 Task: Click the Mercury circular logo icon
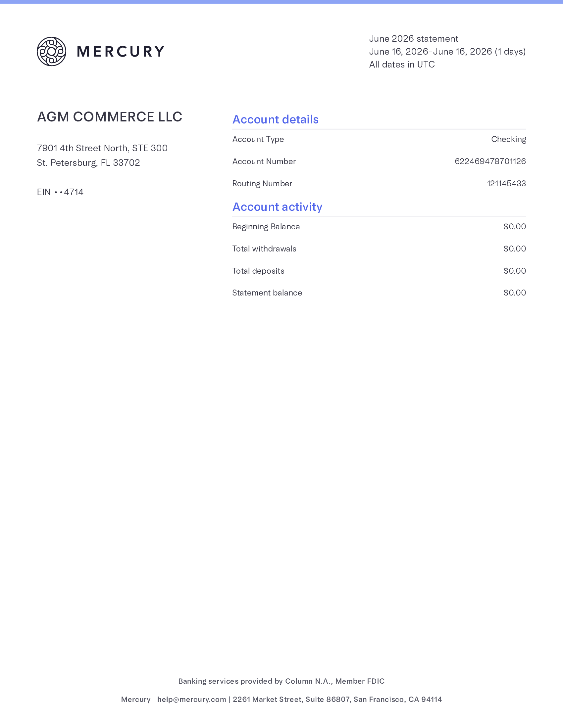pos(51,51)
